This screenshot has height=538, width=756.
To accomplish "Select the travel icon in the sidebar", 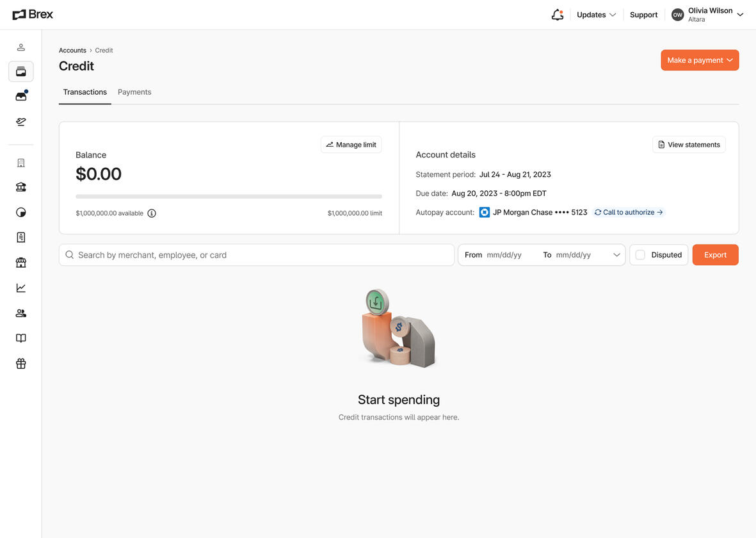I will tap(20, 121).
